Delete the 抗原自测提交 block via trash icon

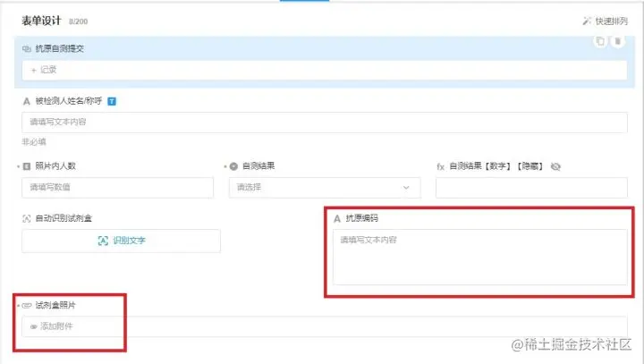[x=618, y=41]
